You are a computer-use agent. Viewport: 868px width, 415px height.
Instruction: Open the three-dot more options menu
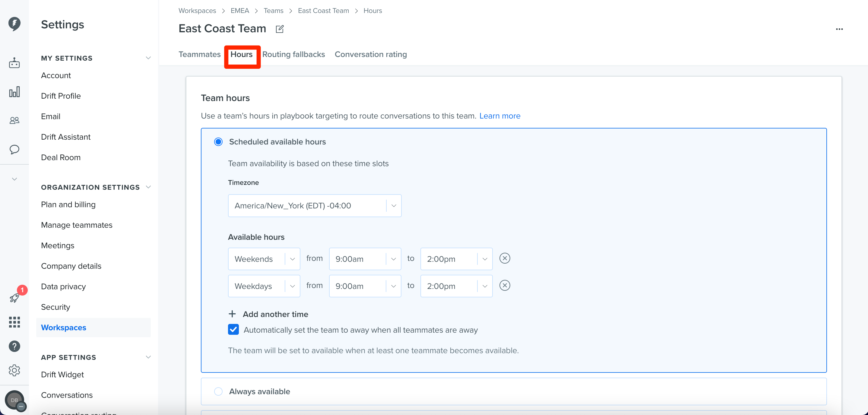(839, 29)
